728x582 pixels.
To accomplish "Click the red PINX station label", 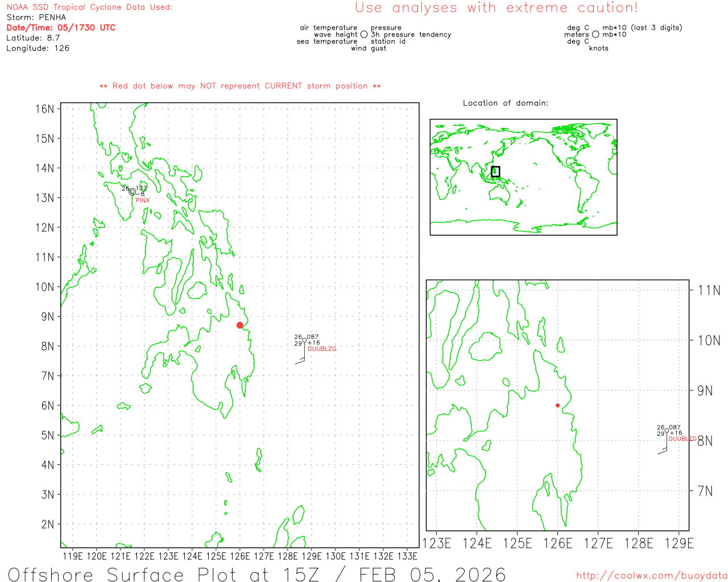I will click(143, 201).
